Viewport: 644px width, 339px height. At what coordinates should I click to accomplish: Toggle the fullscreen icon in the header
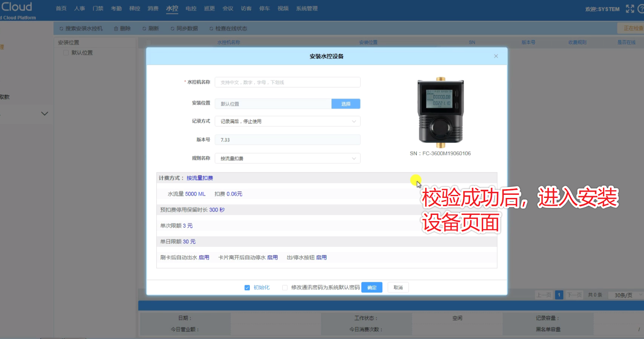click(x=630, y=9)
